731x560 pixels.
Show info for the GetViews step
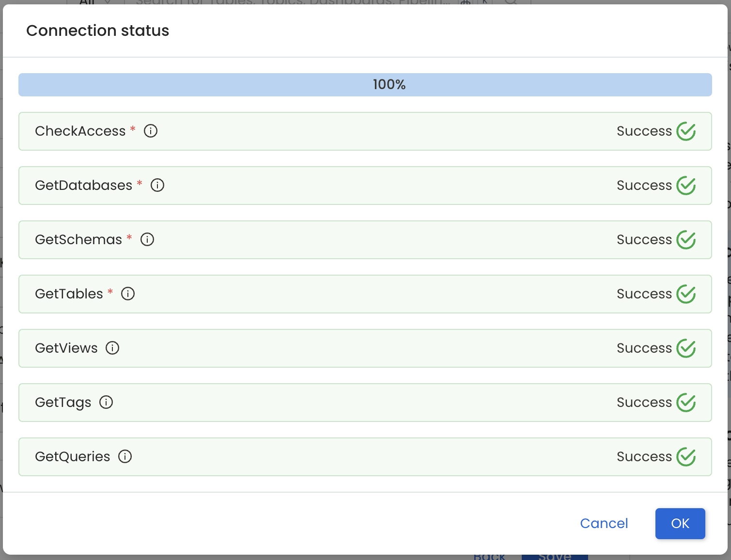tap(112, 348)
